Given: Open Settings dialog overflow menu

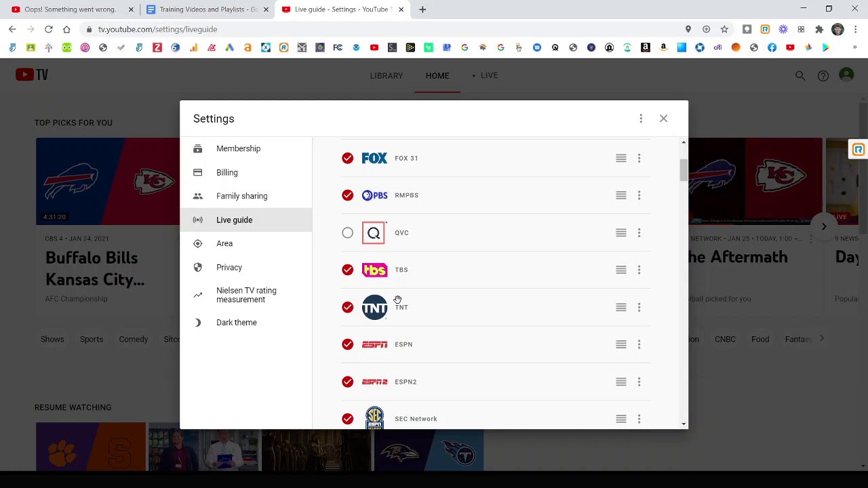Looking at the screenshot, I should (641, 119).
